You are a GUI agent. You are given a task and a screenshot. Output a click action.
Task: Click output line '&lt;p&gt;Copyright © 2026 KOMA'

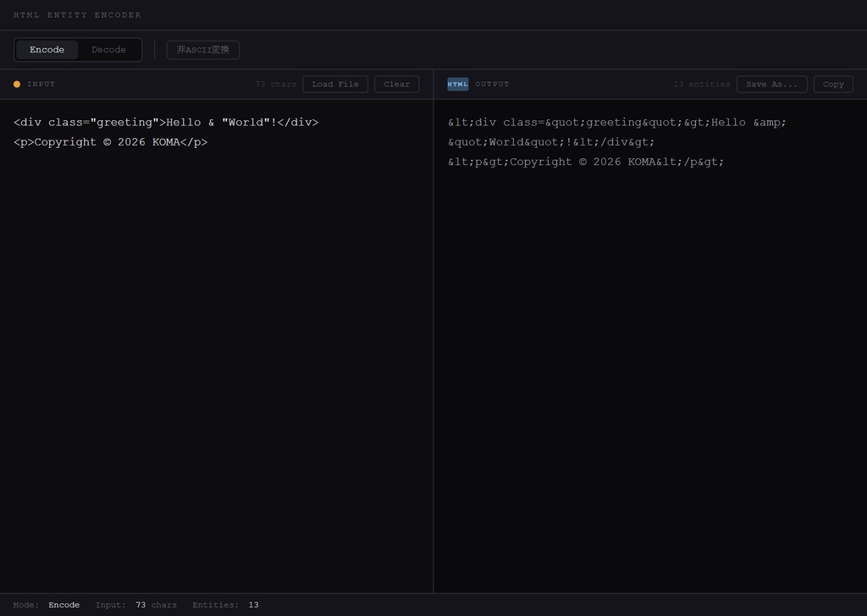tap(586, 162)
